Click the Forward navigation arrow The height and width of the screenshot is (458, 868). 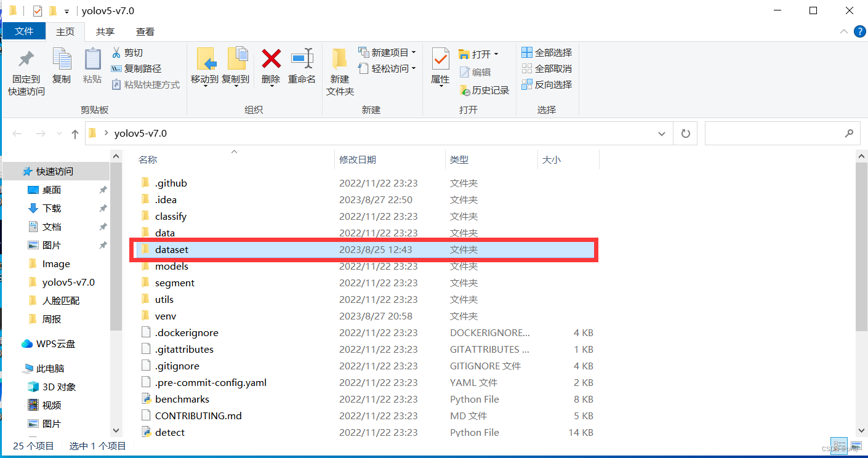point(41,134)
